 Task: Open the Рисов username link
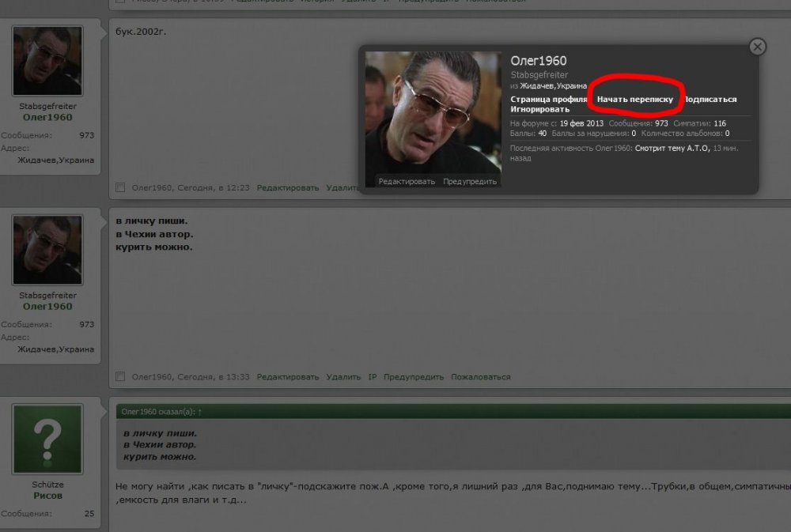[x=48, y=496]
